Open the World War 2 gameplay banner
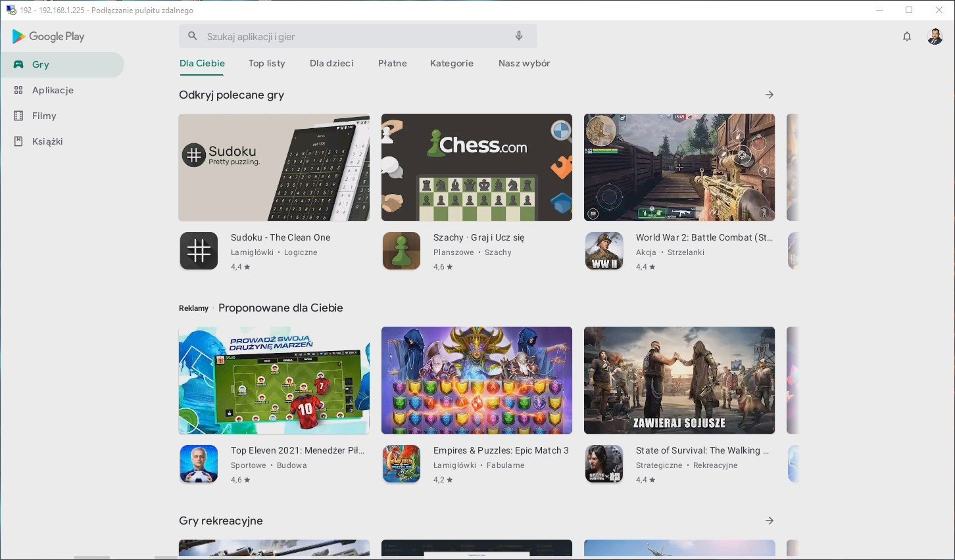The image size is (955, 560). tap(679, 167)
